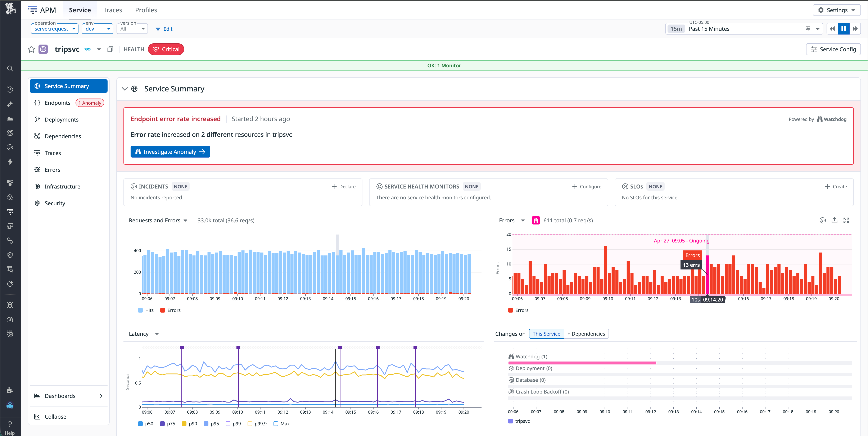Screen dimensions: 868x436
Task: Expand Dashboards in the side panel
Action: click(68, 396)
